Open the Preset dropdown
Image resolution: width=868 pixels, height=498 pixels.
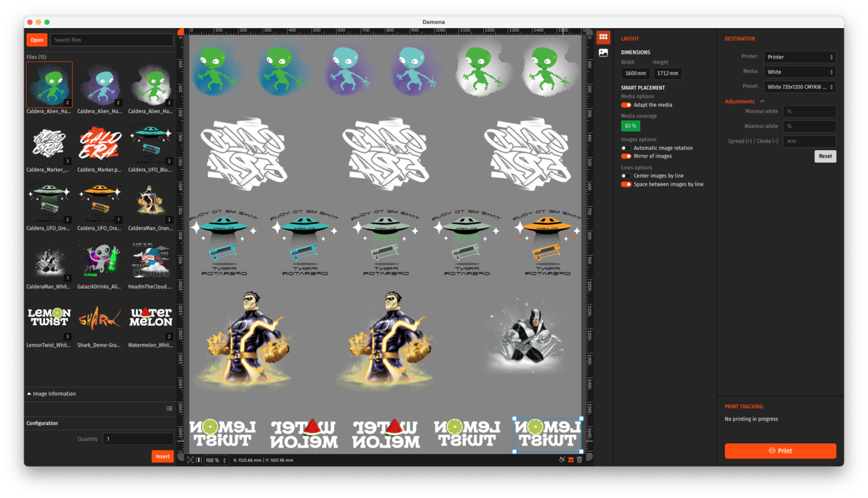tap(799, 87)
